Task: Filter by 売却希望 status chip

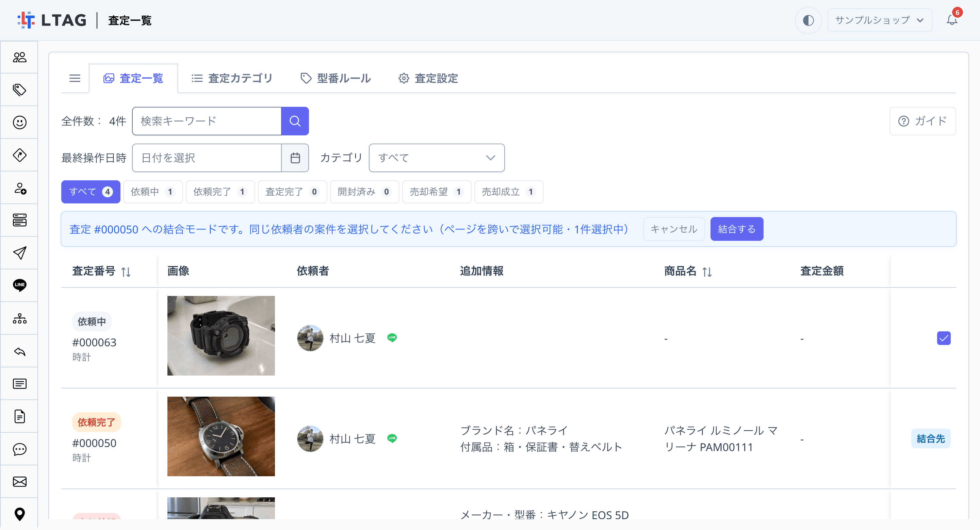Action: click(436, 192)
